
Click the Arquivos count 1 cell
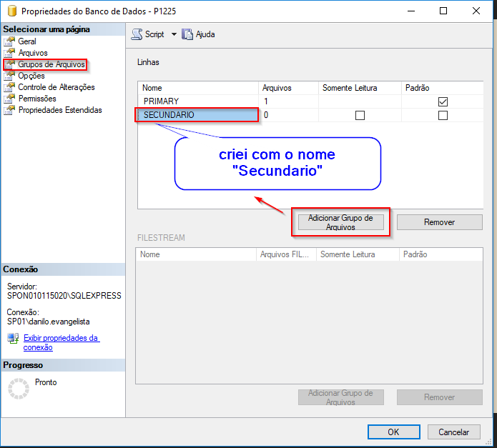(288, 101)
